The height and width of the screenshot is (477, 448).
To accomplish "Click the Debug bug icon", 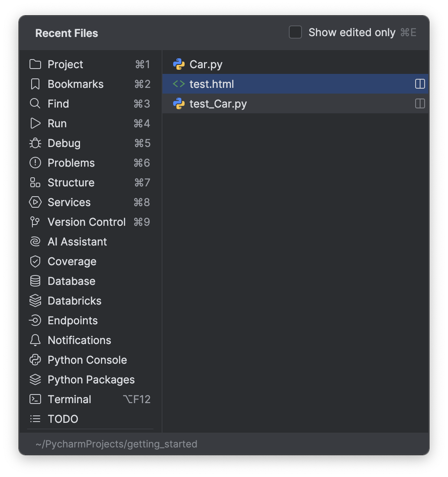I will [x=35, y=143].
